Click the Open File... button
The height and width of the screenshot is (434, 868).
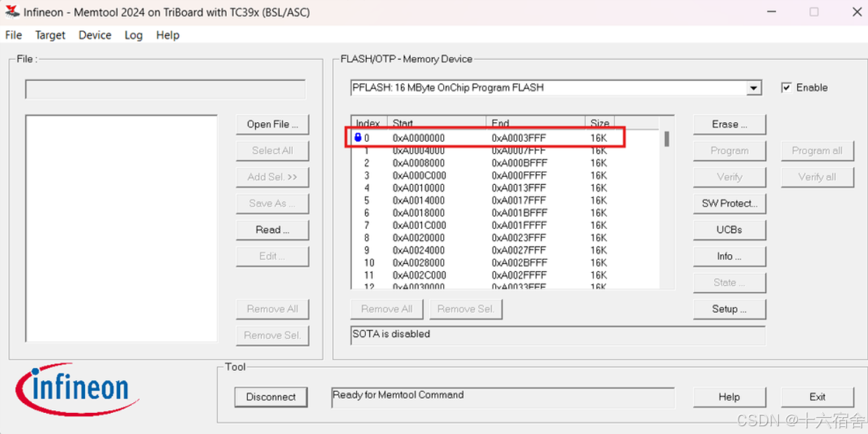(x=272, y=124)
